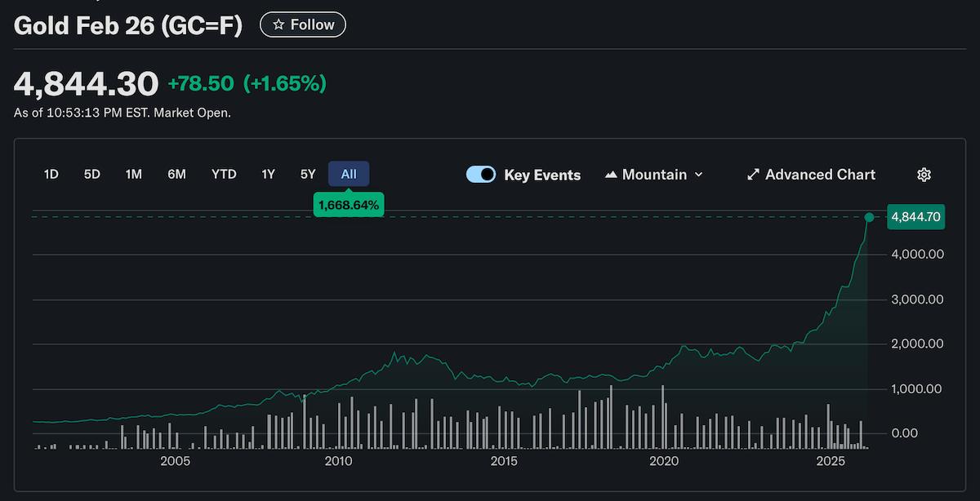980x501 pixels.
Task: Select the 1M range tab
Action: point(134,174)
